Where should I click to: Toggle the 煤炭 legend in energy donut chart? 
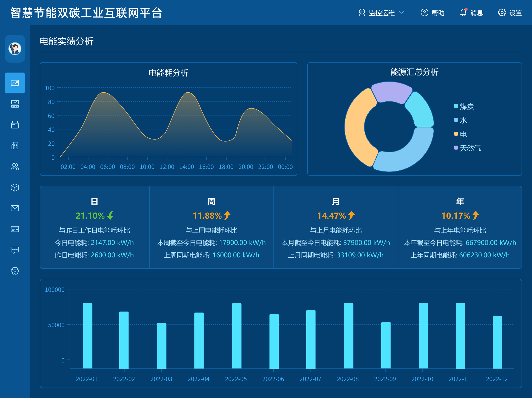pyautogui.click(x=464, y=106)
